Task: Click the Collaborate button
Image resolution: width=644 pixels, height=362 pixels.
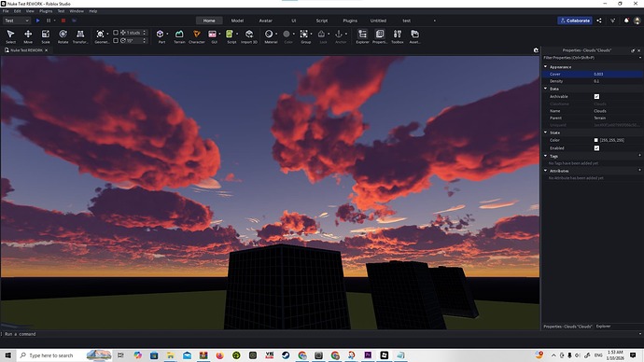Action: (x=575, y=21)
